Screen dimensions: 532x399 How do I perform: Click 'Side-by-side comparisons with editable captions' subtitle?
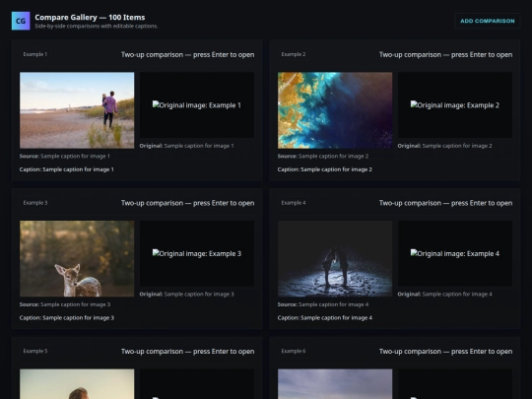point(96,27)
